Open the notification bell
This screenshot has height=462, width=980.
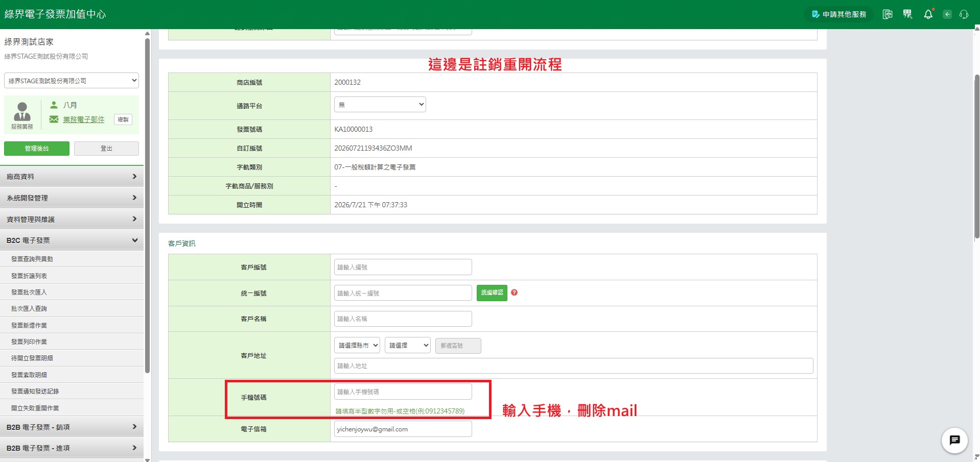[928, 14]
